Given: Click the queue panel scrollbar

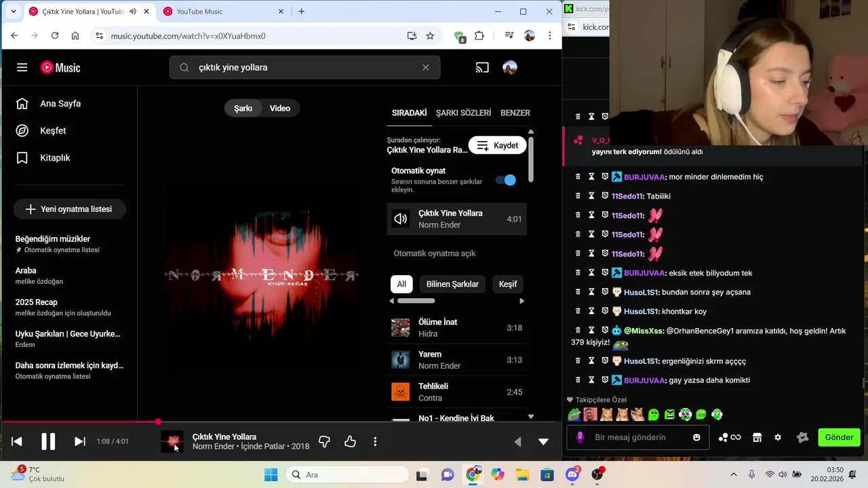Looking at the screenshot, I should coord(531,160).
